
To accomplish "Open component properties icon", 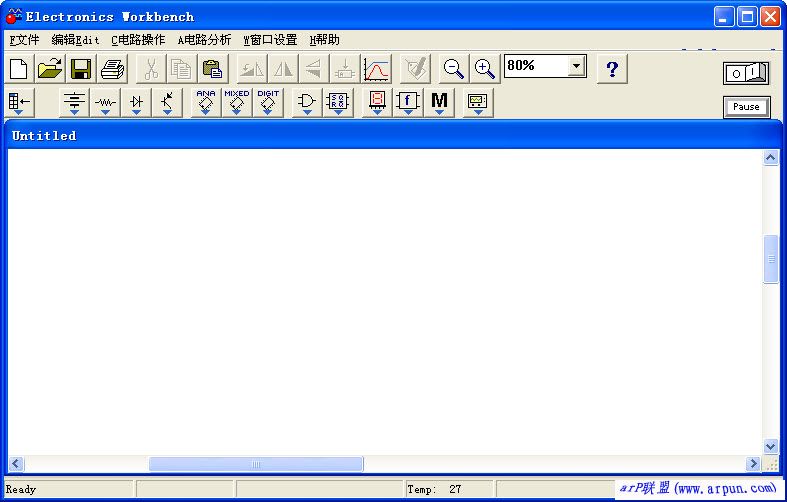I will pyautogui.click(x=415, y=68).
